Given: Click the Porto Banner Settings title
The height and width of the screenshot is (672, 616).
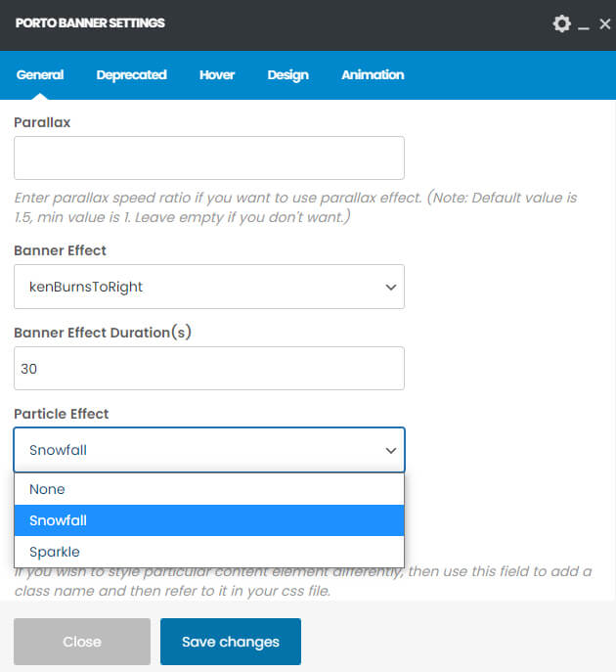Looking at the screenshot, I should [90, 22].
